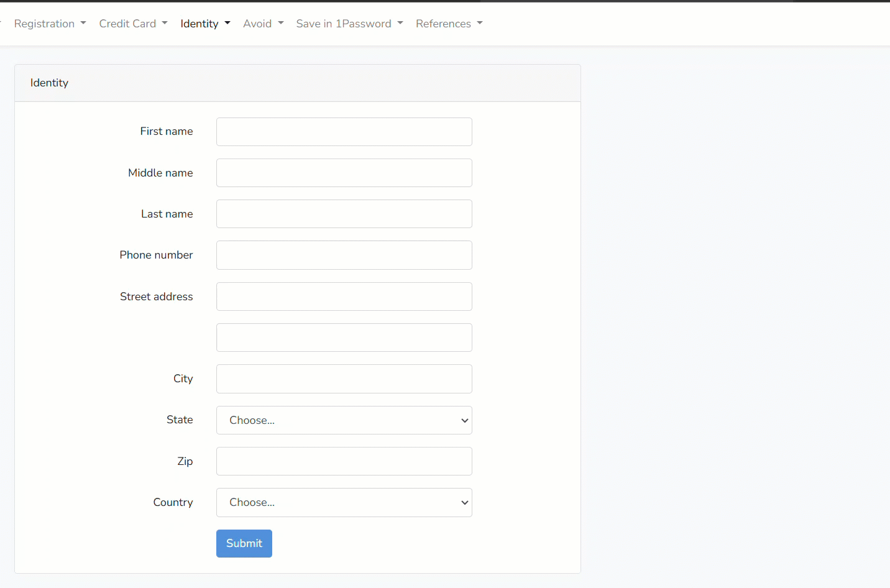Expand the References dropdown
The width and height of the screenshot is (890, 588).
click(x=449, y=24)
